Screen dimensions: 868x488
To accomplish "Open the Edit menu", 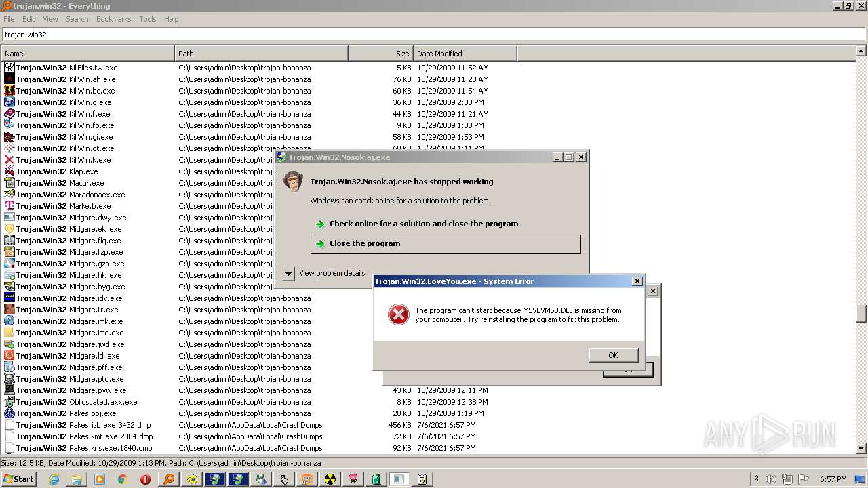I will tap(28, 19).
